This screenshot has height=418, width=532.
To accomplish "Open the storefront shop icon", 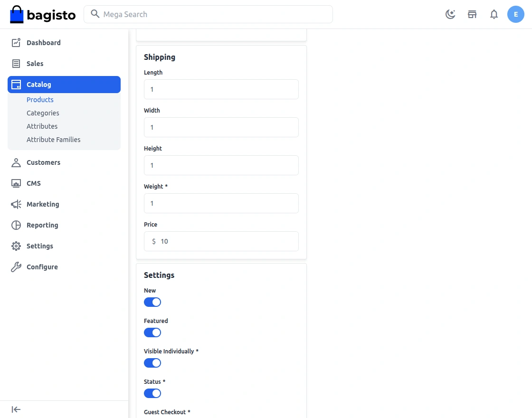I will click(x=472, y=14).
